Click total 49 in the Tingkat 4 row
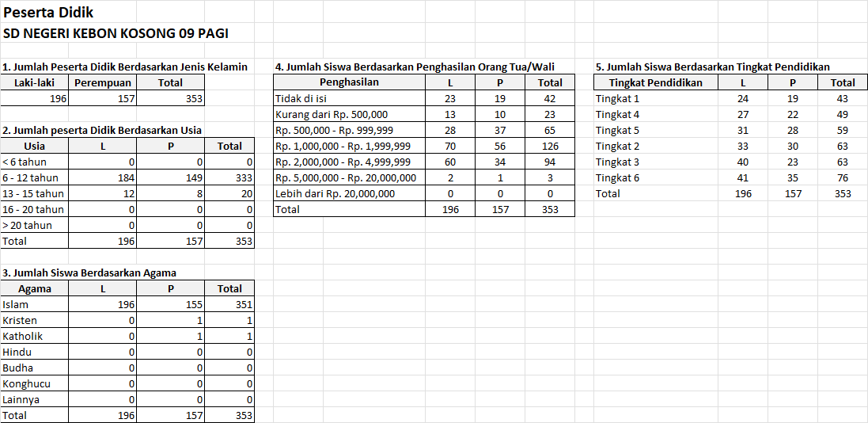 [x=843, y=115]
